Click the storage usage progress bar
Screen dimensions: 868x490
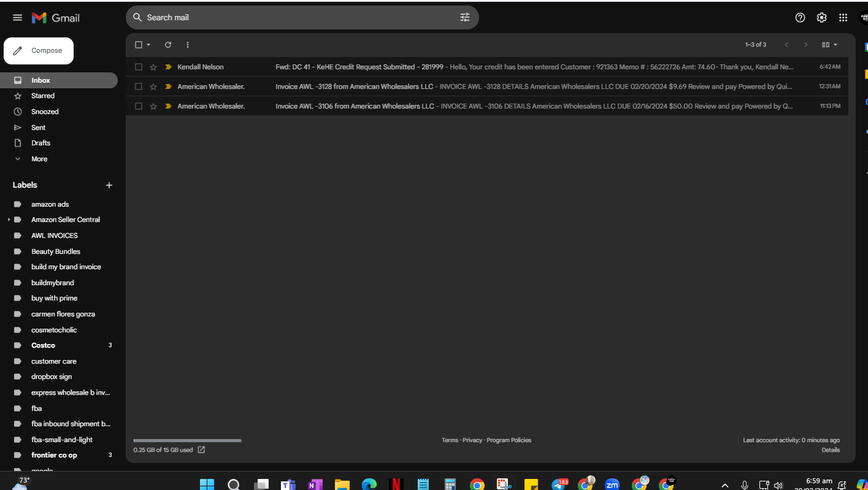[187, 440]
